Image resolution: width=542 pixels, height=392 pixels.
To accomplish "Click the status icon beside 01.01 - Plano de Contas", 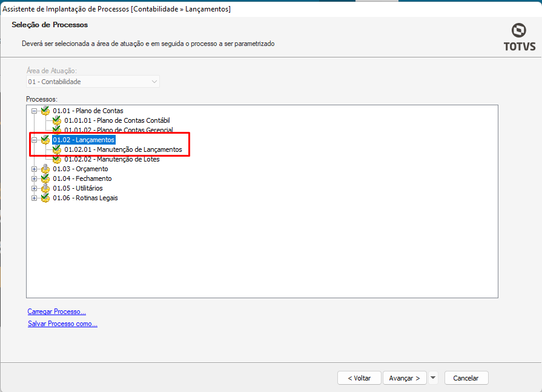I will click(45, 111).
